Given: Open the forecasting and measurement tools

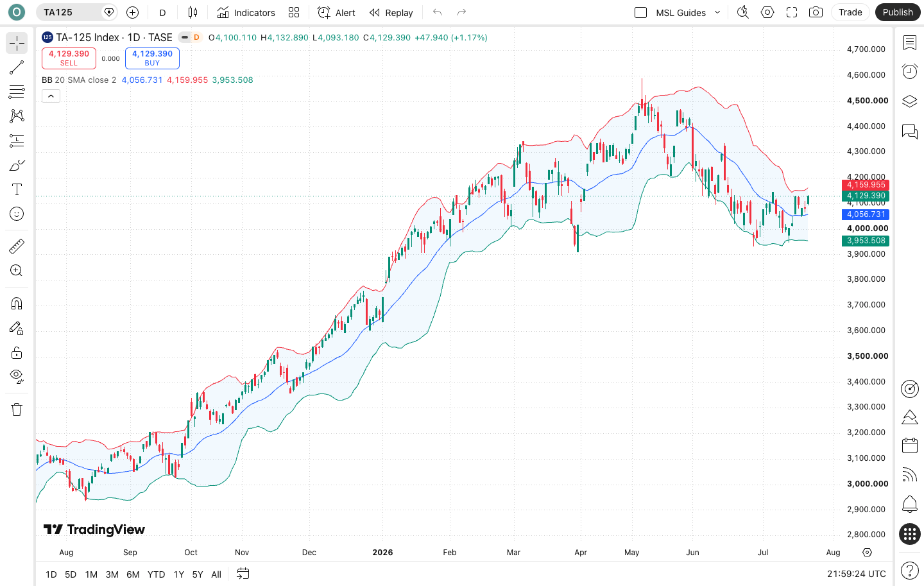Looking at the screenshot, I should point(17,141).
